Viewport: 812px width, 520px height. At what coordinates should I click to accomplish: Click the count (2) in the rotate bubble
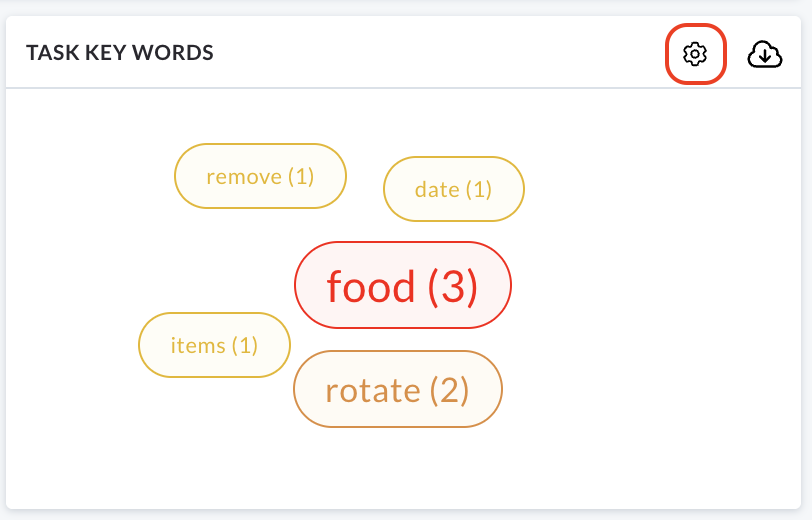(450, 390)
